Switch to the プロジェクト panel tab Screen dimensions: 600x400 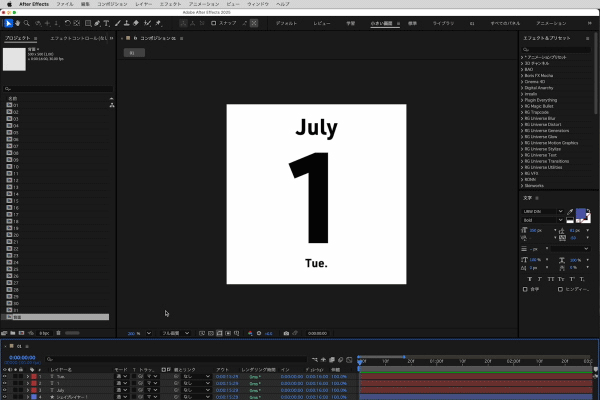tap(18, 38)
